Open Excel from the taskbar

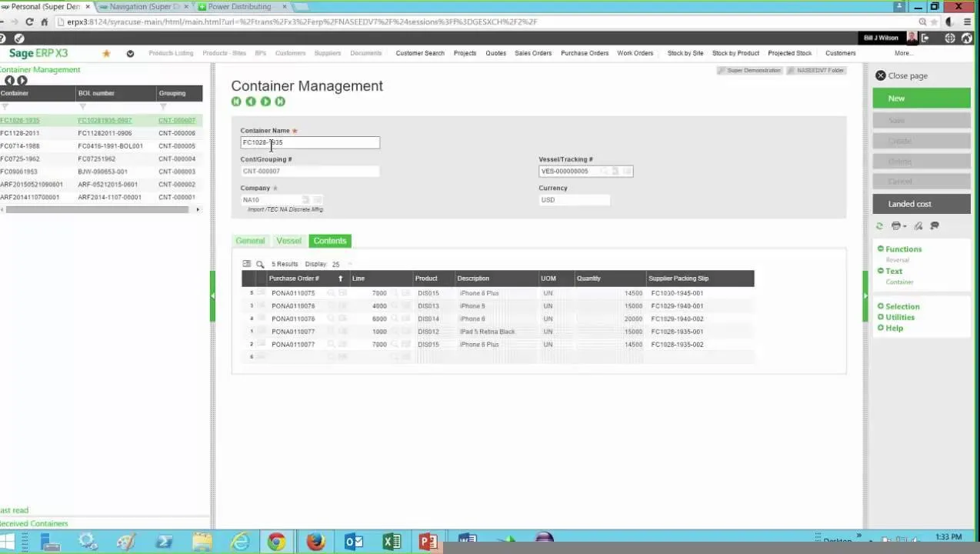[x=392, y=541]
